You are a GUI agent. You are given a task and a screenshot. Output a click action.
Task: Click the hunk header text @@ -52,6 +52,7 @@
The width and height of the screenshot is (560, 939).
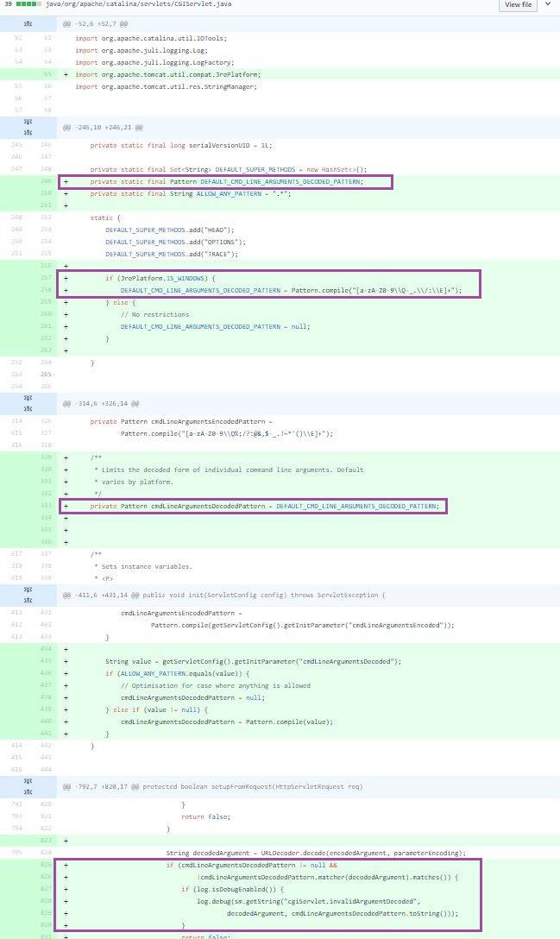tap(95, 24)
